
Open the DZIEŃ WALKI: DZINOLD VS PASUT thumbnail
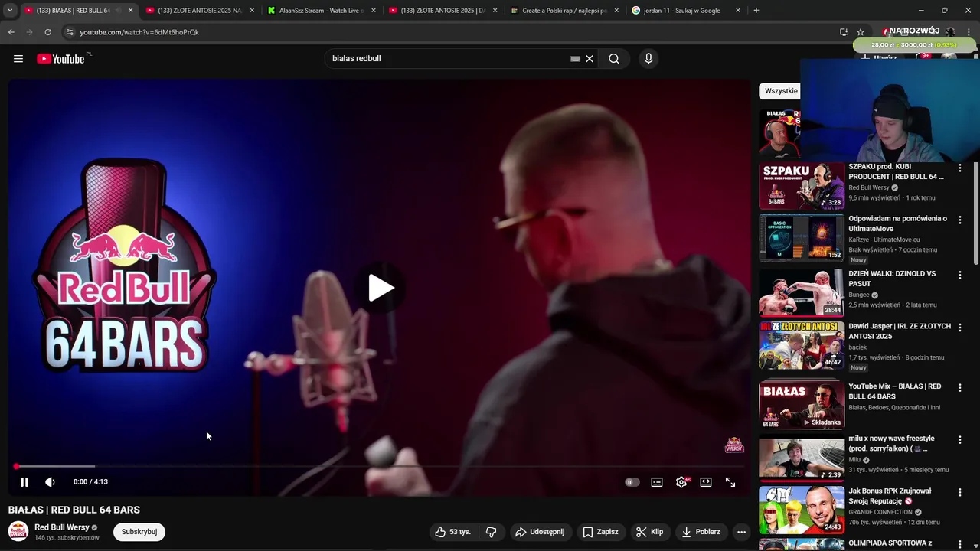(802, 292)
